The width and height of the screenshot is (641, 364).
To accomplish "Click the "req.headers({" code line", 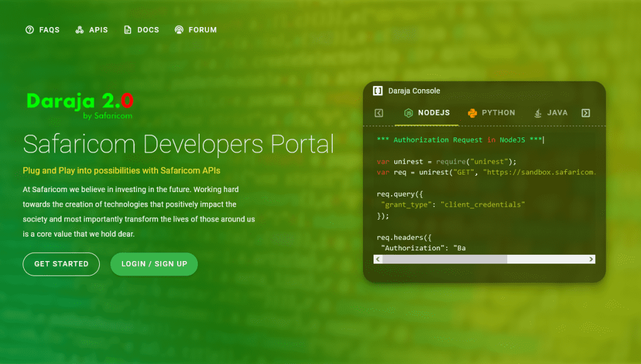I will pyautogui.click(x=404, y=237).
